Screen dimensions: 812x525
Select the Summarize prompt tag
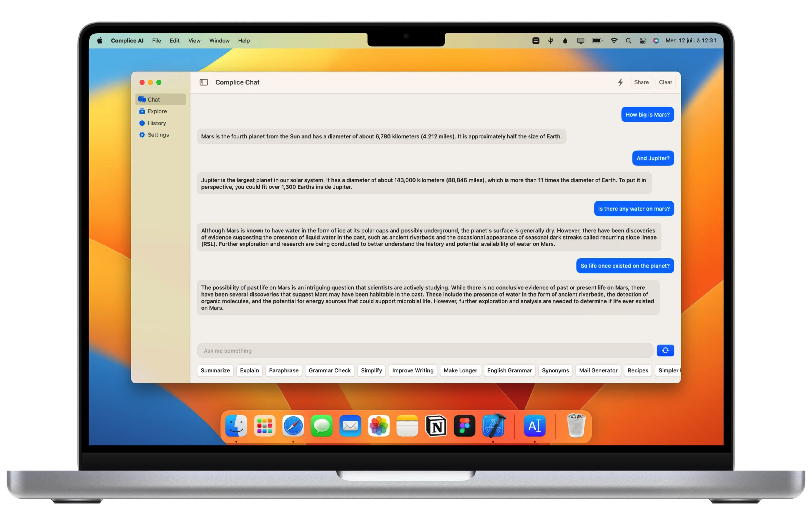click(x=215, y=370)
